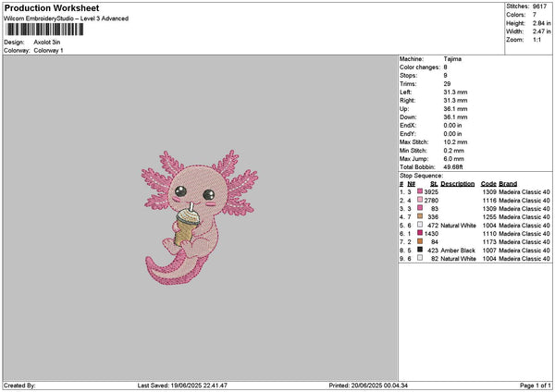Click the 'St.' column header
Screen dimensions: 555x392
[x=435, y=184]
